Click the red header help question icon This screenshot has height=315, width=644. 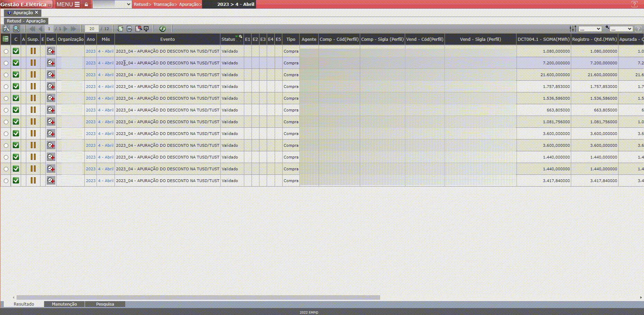[x=634, y=4]
